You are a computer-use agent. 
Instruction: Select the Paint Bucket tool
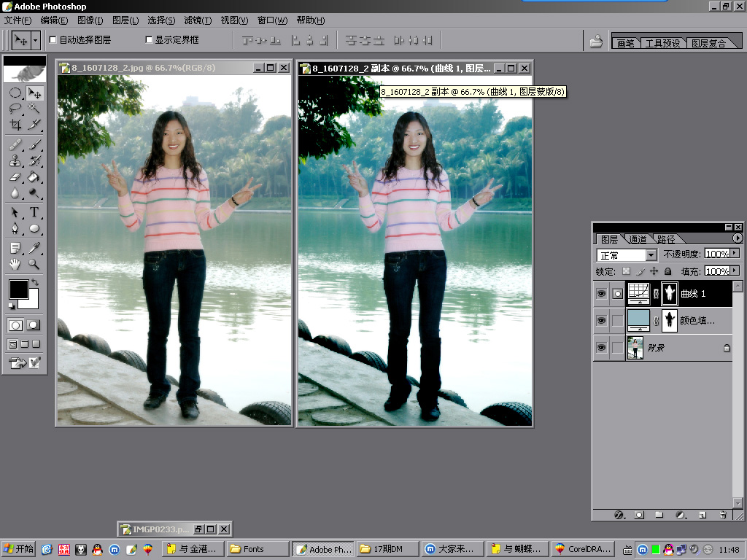pyautogui.click(x=34, y=176)
